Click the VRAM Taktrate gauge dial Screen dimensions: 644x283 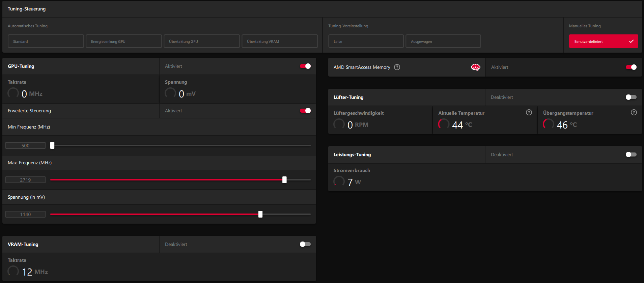coord(13,271)
